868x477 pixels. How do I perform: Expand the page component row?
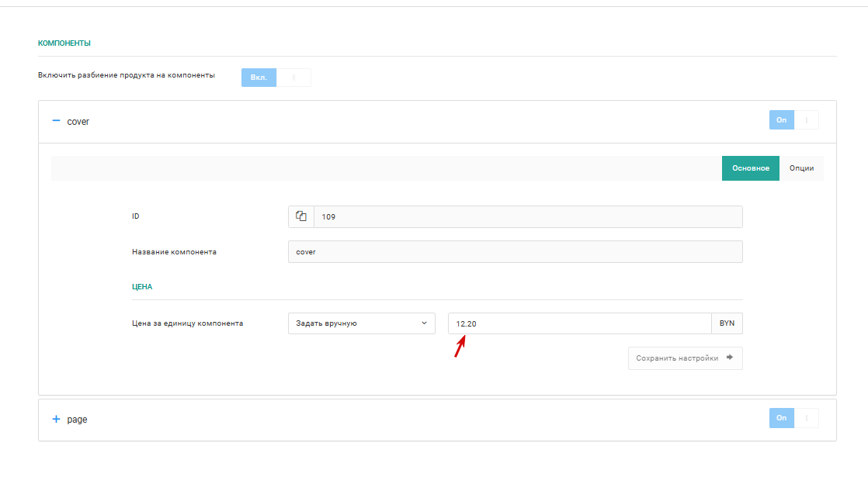[437, 420]
